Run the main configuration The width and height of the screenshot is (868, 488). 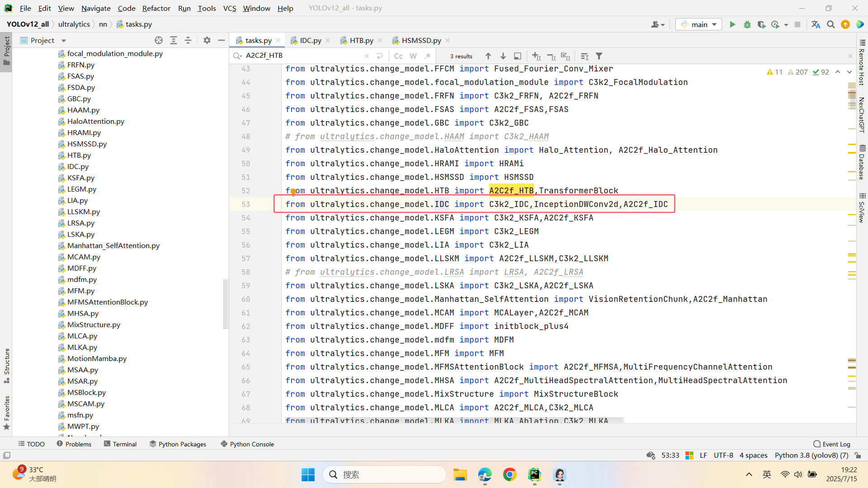pyautogui.click(x=732, y=24)
